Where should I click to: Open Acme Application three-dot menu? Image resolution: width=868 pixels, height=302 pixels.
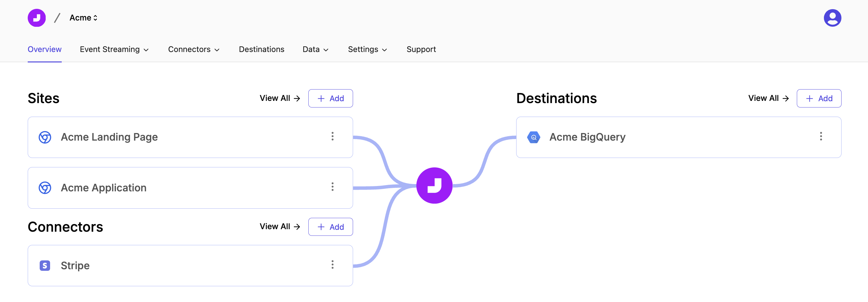coord(333,187)
